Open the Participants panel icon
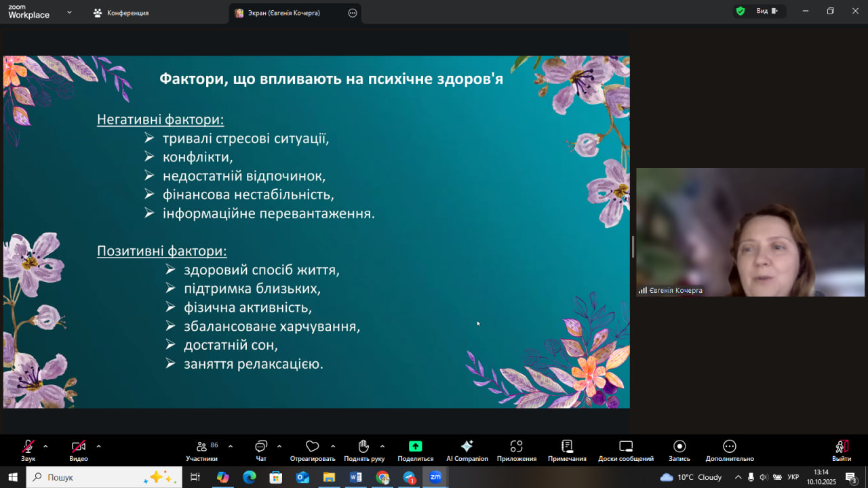Screen dimensions: 868x488 [x=201, y=447]
